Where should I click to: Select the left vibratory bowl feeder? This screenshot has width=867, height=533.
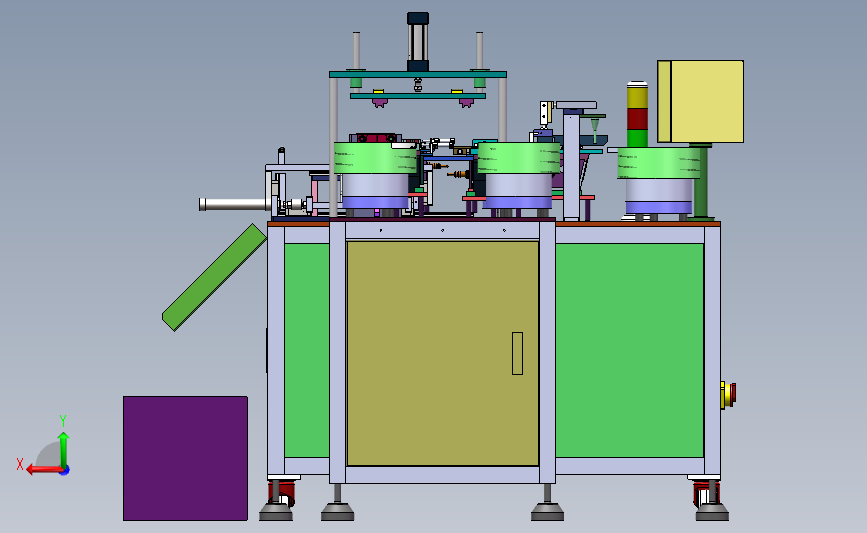coord(375,176)
